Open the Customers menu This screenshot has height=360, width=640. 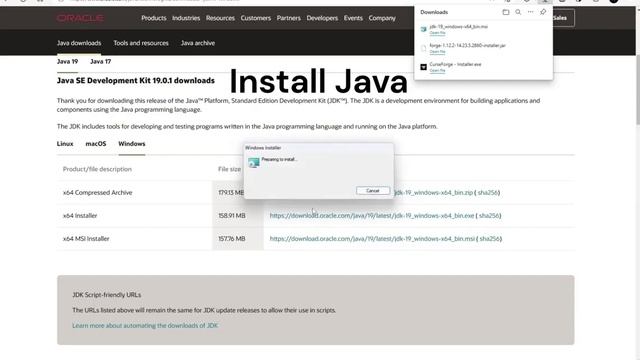point(256,18)
